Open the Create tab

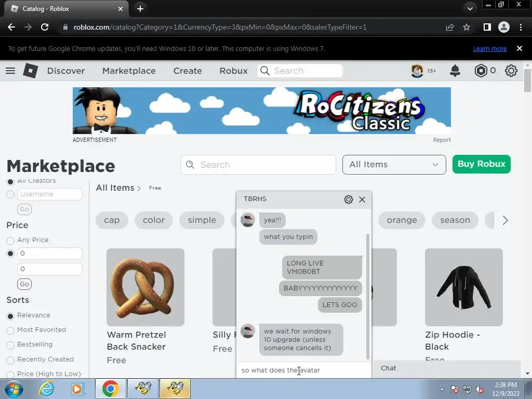point(188,71)
